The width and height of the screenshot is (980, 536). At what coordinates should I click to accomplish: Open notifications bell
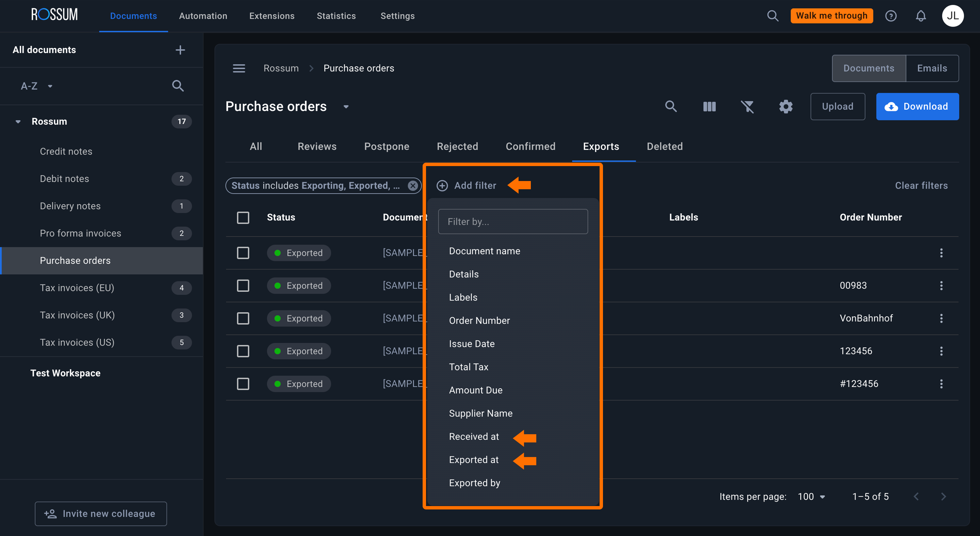click(x=921, y=16)
